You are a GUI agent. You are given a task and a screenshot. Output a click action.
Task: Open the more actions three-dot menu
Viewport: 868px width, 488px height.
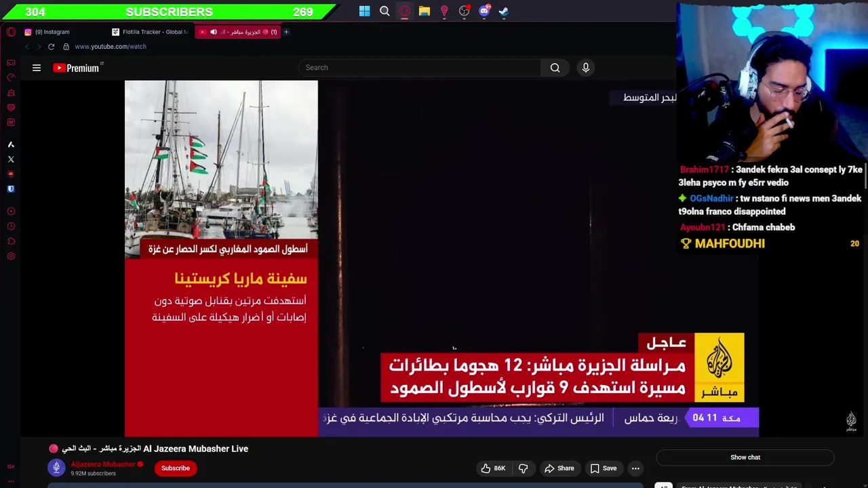[x=635, y=468]
